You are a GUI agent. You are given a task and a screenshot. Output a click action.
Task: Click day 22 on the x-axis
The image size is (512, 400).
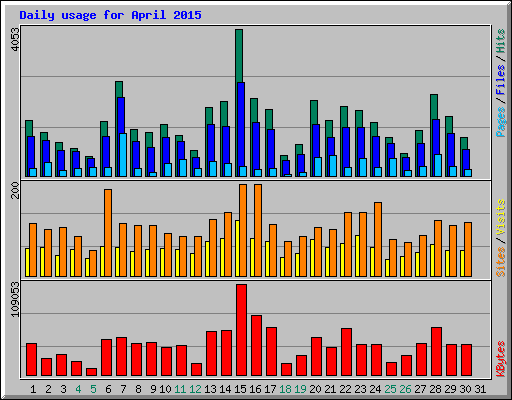[345, 389]
